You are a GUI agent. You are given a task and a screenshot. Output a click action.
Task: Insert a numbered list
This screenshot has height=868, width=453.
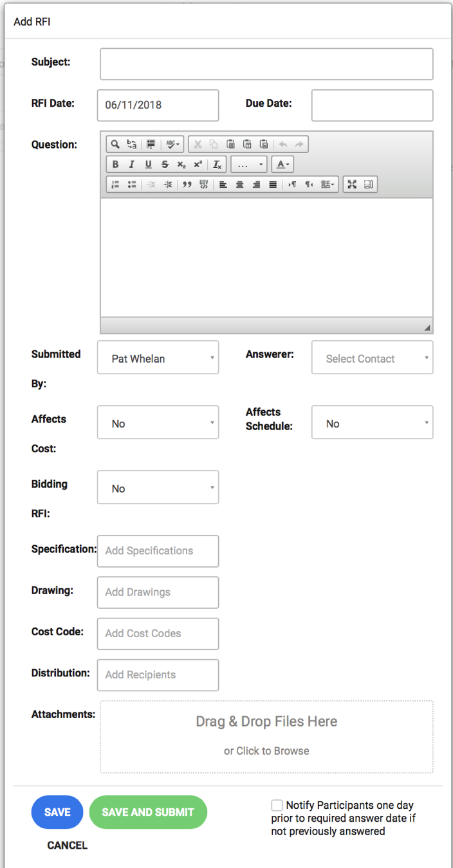115,185
